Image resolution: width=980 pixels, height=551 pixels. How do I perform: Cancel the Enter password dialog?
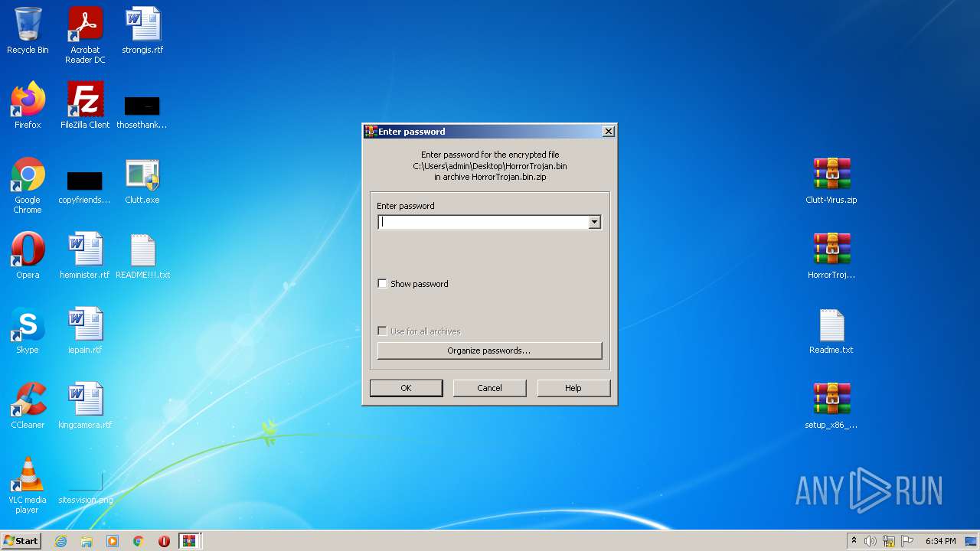[x=489, y=388]
